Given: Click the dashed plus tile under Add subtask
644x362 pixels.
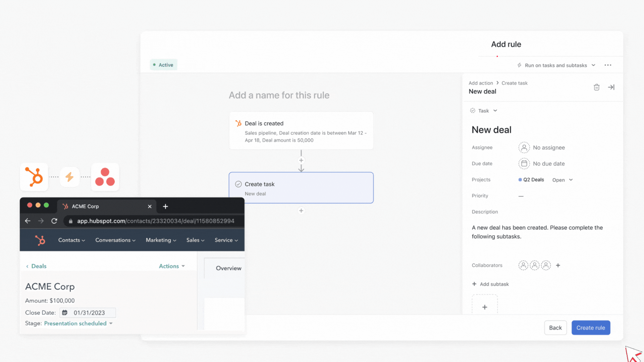Looking at the screenshot, I should point(484,307).
